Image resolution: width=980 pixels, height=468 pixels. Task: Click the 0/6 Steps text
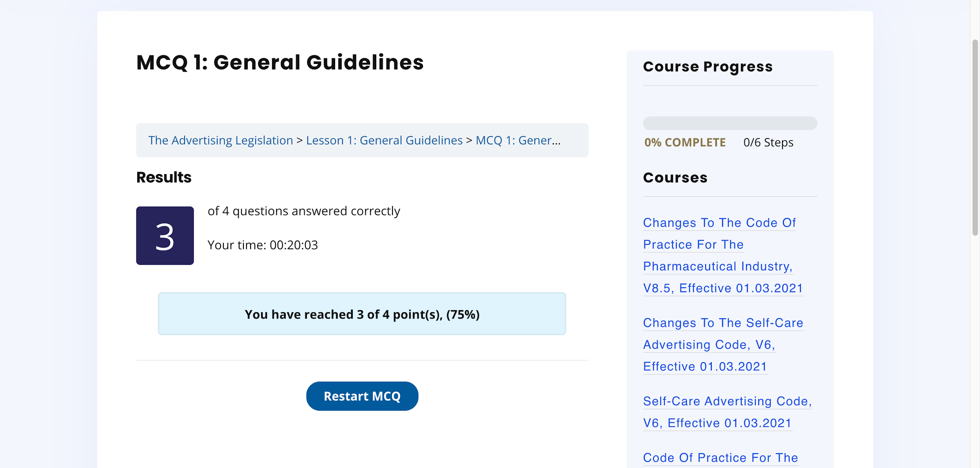[x=768, y=142]
